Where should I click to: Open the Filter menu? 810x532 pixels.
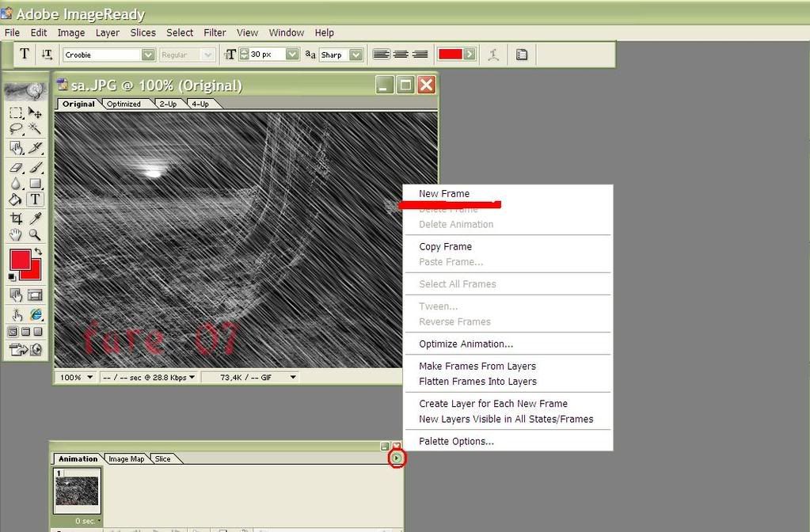click(x=215, y=32)
